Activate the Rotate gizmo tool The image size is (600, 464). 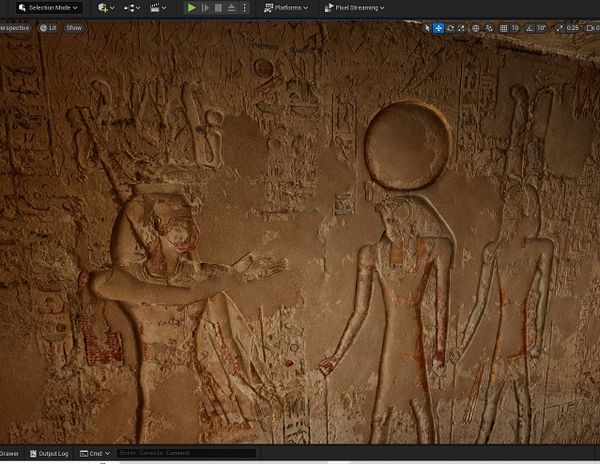pos(451,28)
